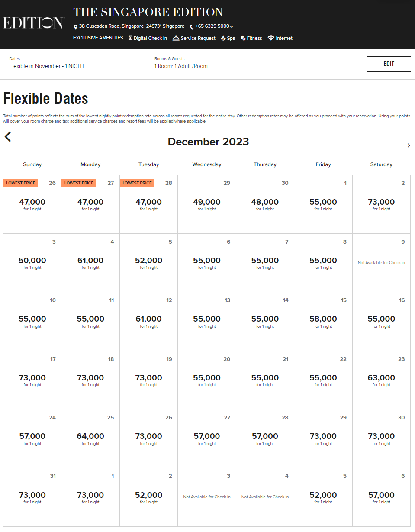Screen dimensions: 415x532
Task: Click the Digital Check-In icon
Action: point(131,38)
